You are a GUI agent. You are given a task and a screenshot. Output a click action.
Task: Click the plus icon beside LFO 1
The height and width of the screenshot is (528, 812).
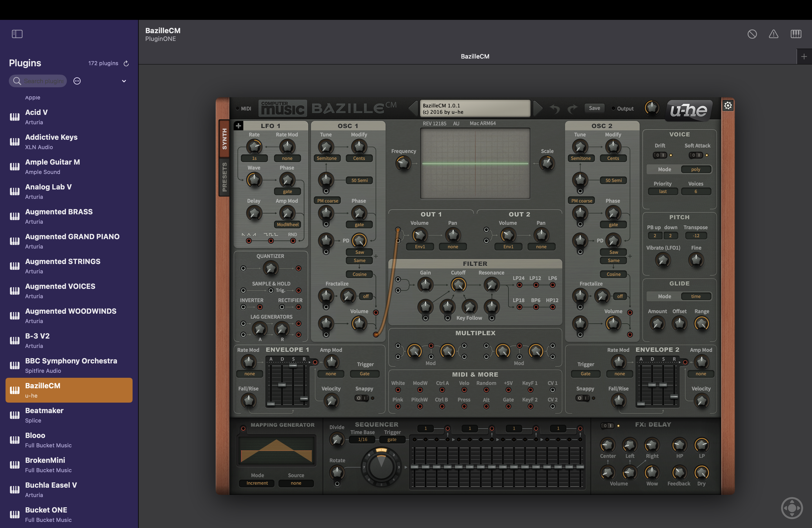point(238,126)
